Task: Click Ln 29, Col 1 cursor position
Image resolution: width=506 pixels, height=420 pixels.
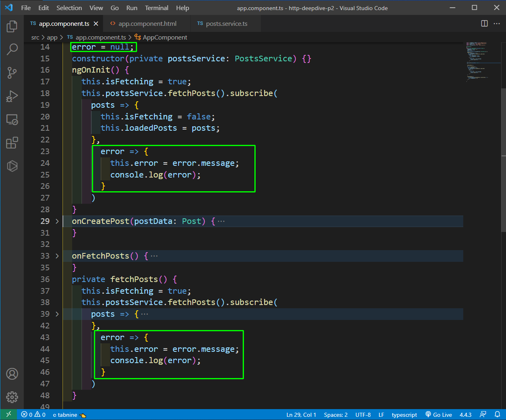Action: (301, 415)
